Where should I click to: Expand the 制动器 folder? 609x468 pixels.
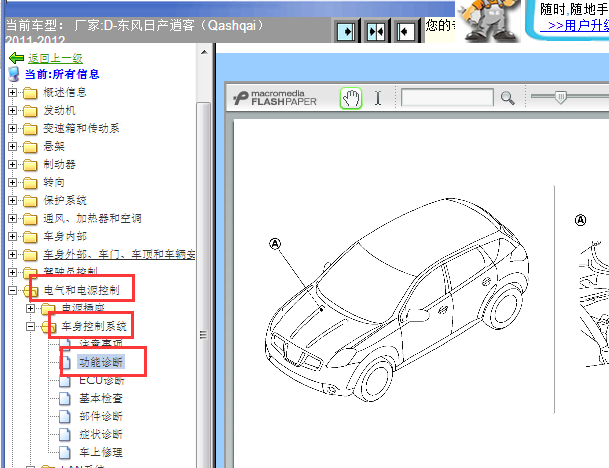click(x=12, y=164)
